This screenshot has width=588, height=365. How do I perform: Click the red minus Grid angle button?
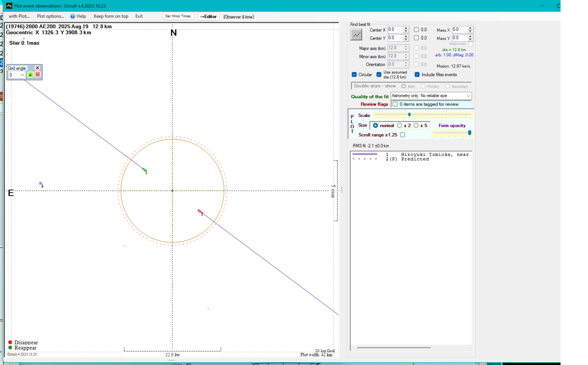click(x=37, y=75)
